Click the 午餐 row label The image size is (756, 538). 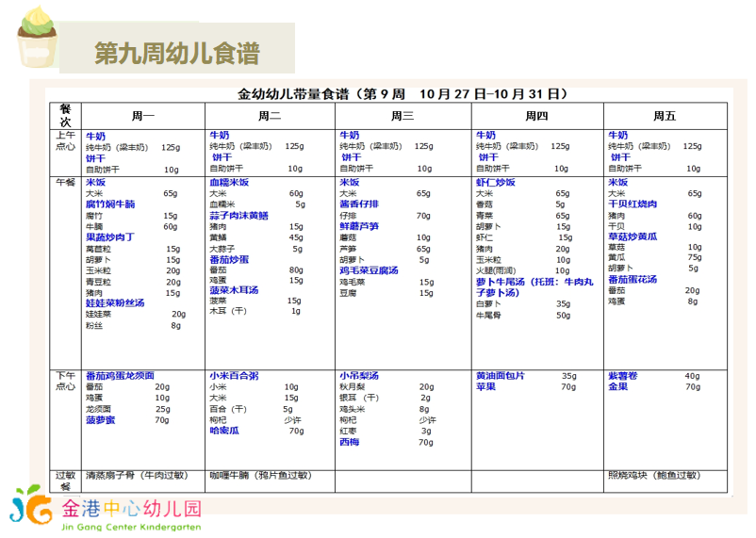[66, 182]
